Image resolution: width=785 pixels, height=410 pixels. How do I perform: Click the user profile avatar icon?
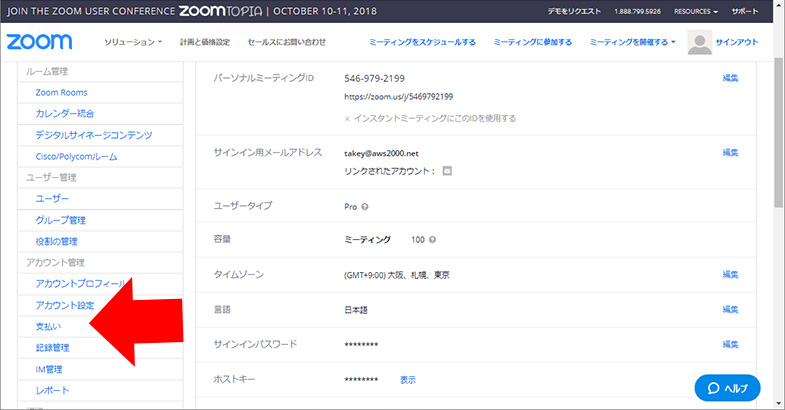coord(701,43)
